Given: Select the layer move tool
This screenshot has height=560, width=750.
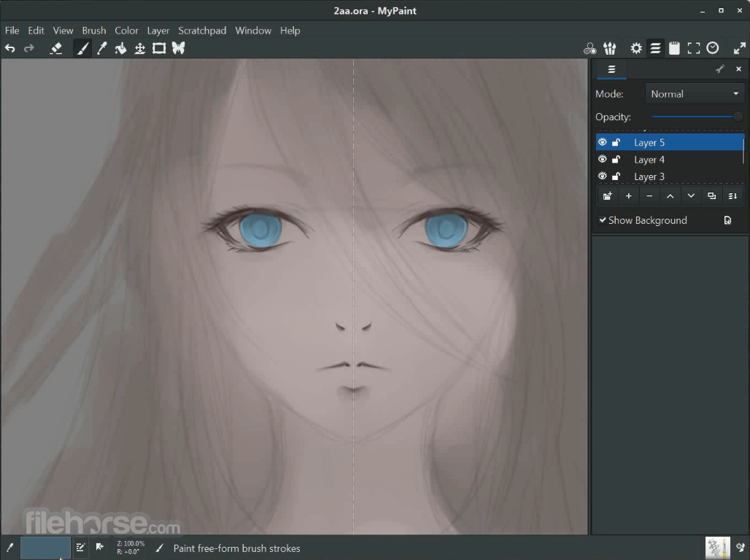Looking at the screenshot, I should 139,48.
